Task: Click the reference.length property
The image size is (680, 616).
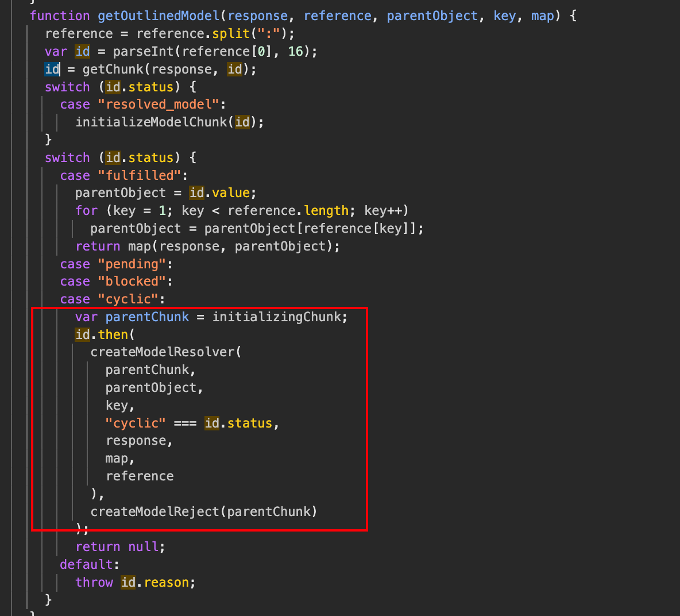Action: (x=326, y=210)
